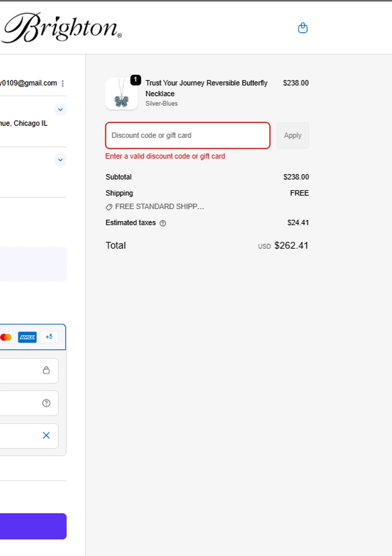Click the blue X clear icon
Viewport: 392px width, 556px height.
pos(46,436)
